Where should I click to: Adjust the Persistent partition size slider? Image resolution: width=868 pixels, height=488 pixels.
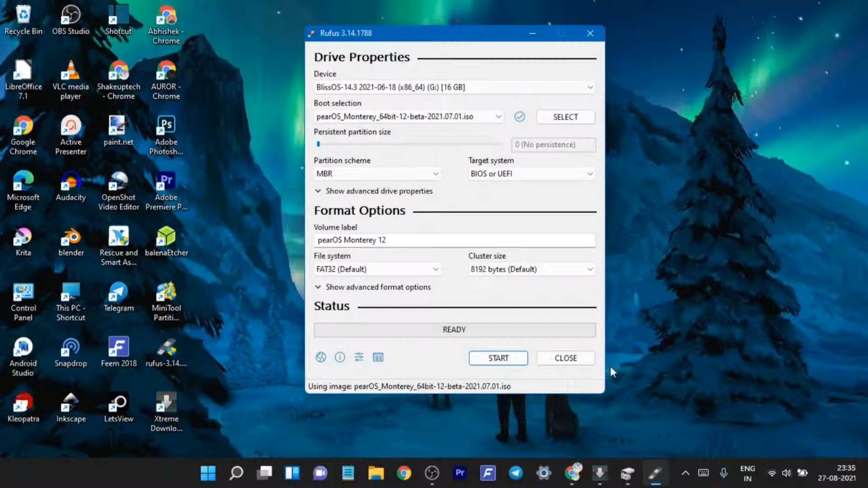click(x=318, y=143)
